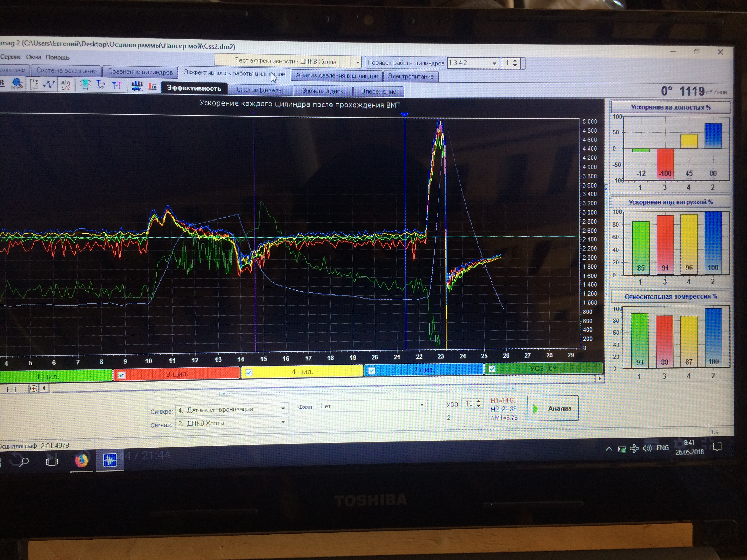747x560 pixels.
Task: Open Task View on the taskbar
Action: pos(52,461)
